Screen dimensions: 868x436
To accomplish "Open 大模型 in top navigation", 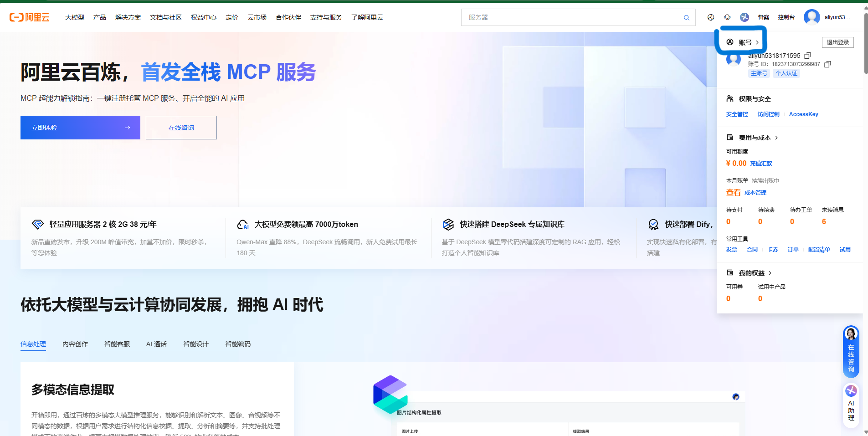I will (x=75, y=17).
